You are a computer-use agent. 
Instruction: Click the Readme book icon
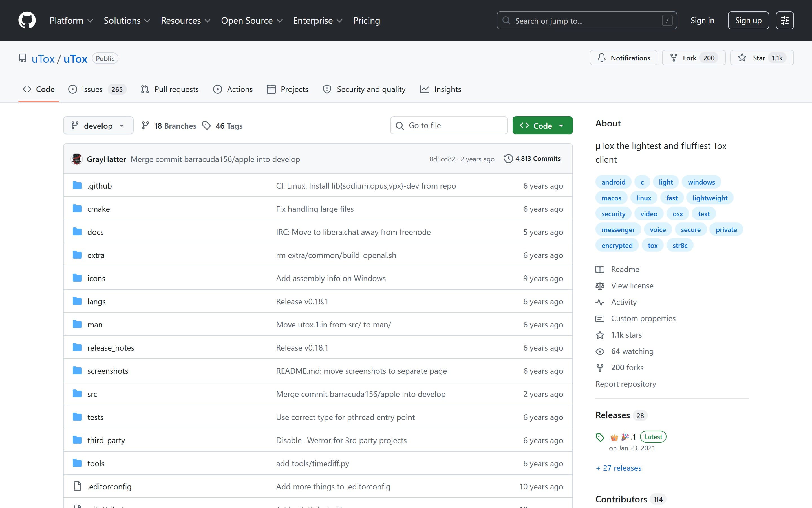(x=600, y=270)
